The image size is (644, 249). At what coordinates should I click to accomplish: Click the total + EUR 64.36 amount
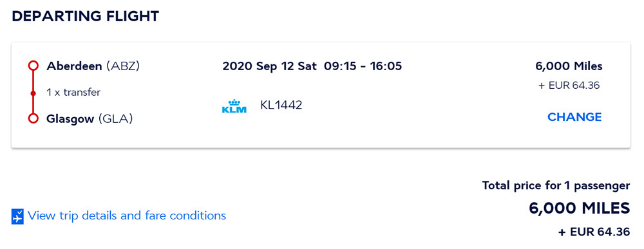click(594, 232)
